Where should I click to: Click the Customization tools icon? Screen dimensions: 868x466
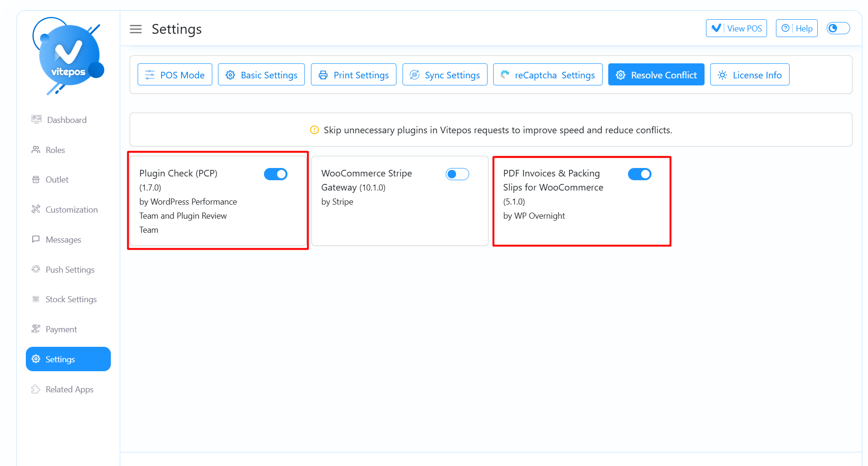(36, 209)
